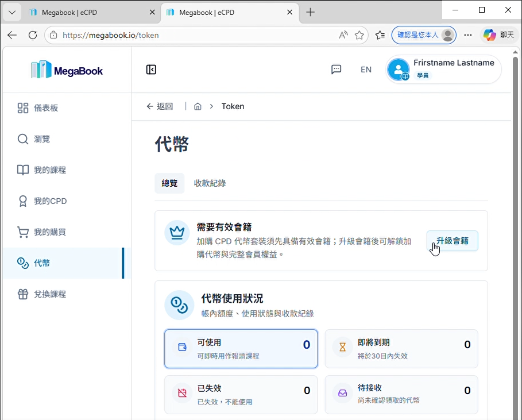Click the 返回 back link
The image size is (522, 420).
click(160, 106)
